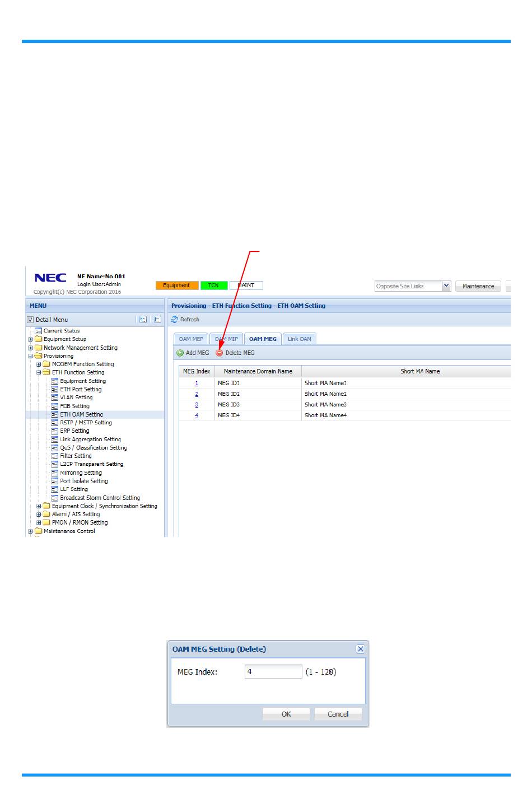Click the Maintenance button
Image resolution: width=532 pixels, height=795 pixels.
[478, 286]
